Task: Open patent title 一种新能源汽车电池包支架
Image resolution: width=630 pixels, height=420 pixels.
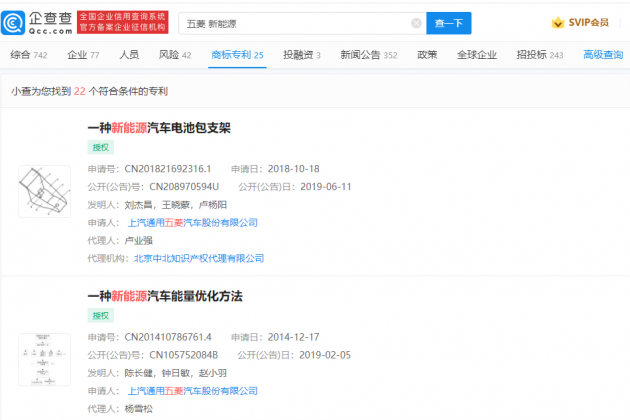Action: pos(159,128)
